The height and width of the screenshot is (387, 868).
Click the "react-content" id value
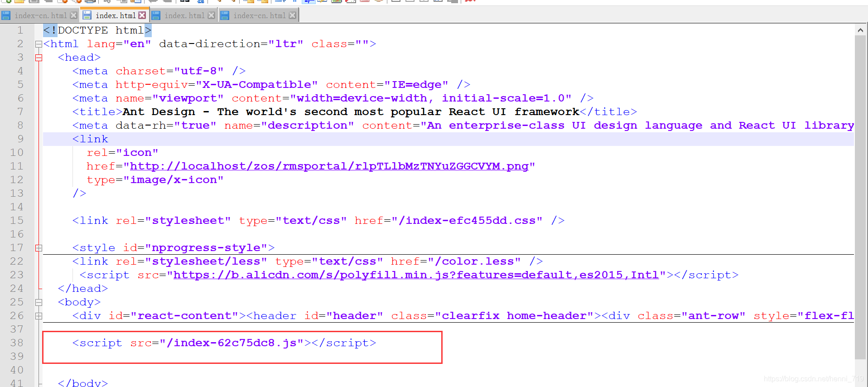[x=184, y=316]
